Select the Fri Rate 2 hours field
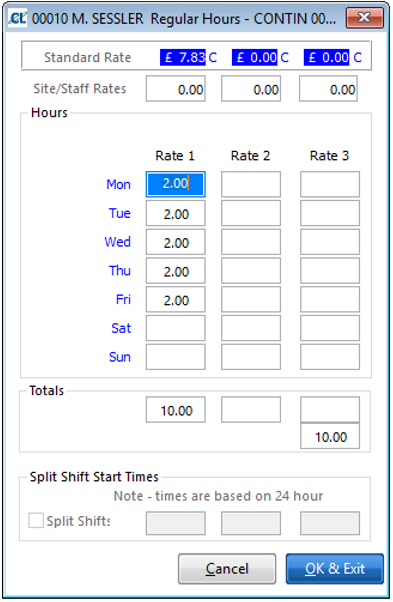The width and height of the screenshot is (393, 602). 251,299
